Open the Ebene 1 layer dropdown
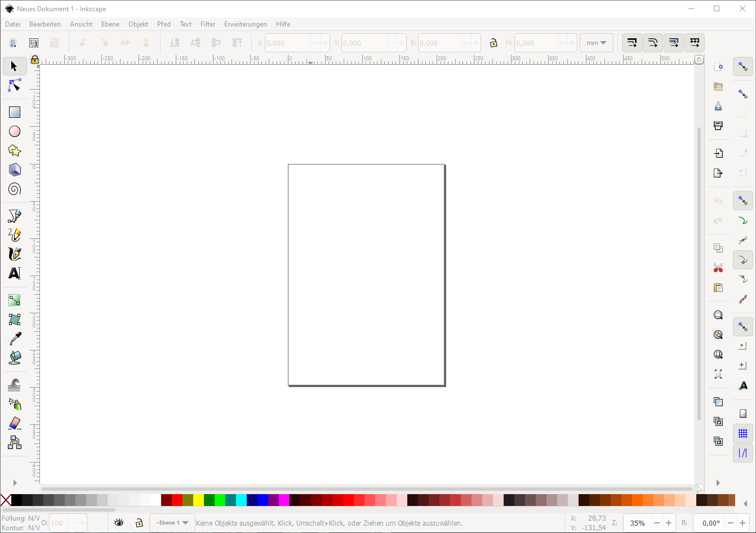This screenshot has height=533, width=756. 172,523
